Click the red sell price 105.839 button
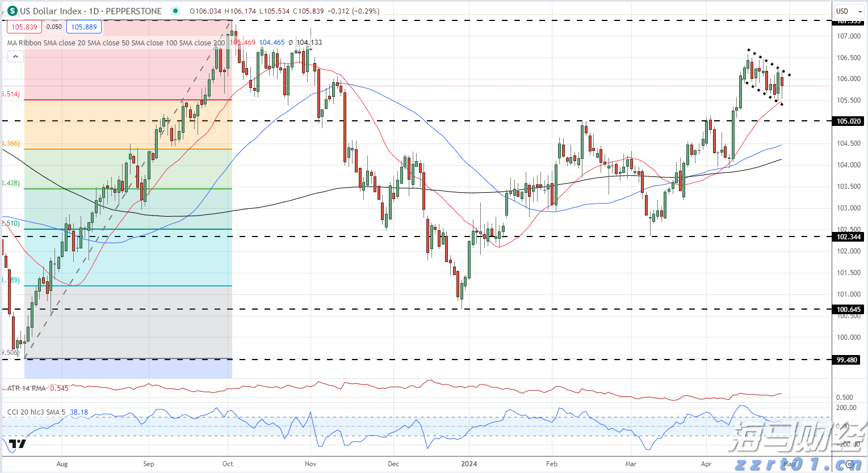The width and height of the screenshot is (868, 473). pos(24,27)
